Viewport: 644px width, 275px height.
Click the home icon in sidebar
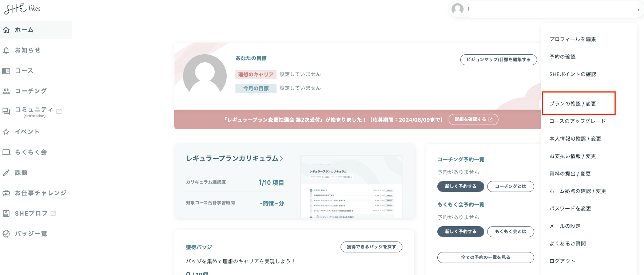point(6,30)
